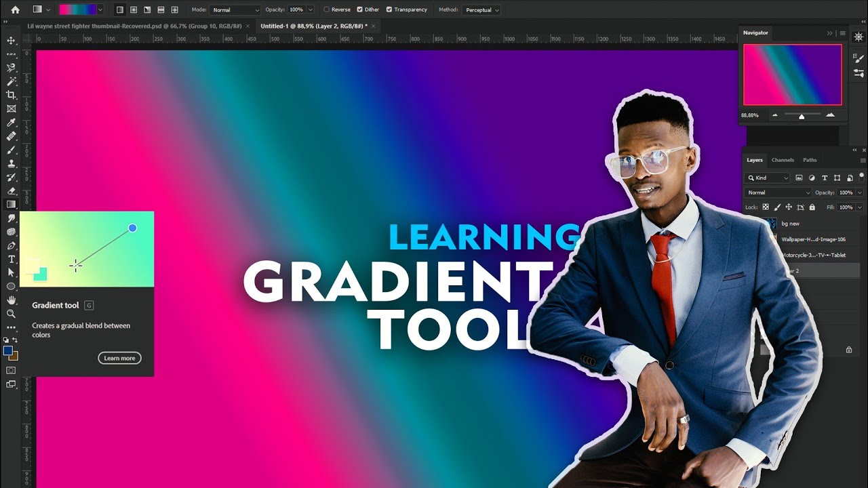Zoom out using the Navigator small mountains button

[x=774, y=115]
